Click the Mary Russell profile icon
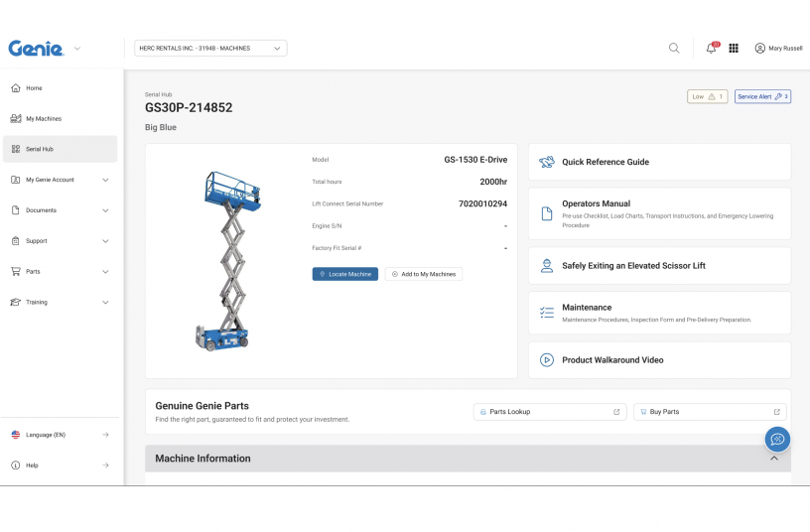 [x=760, y=48]
